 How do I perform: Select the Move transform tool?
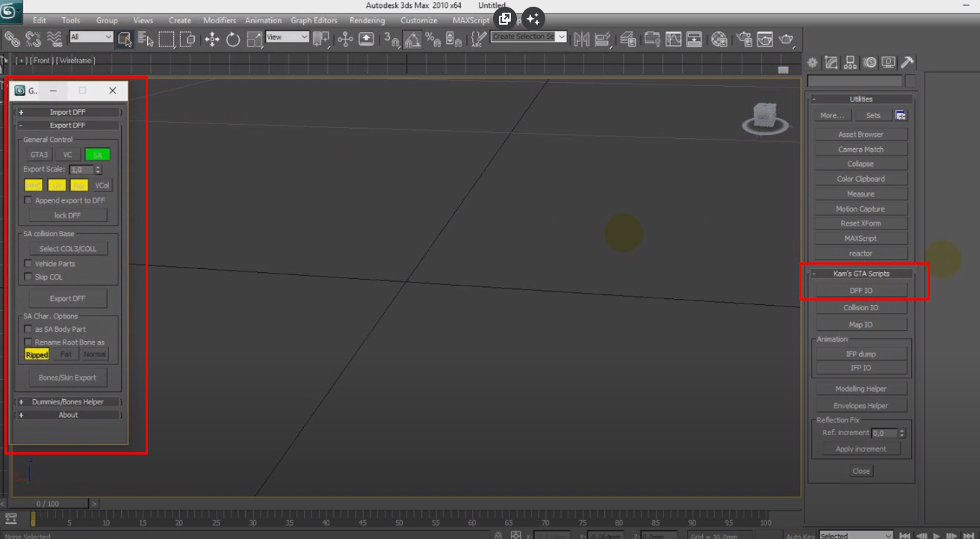point(212,40)
